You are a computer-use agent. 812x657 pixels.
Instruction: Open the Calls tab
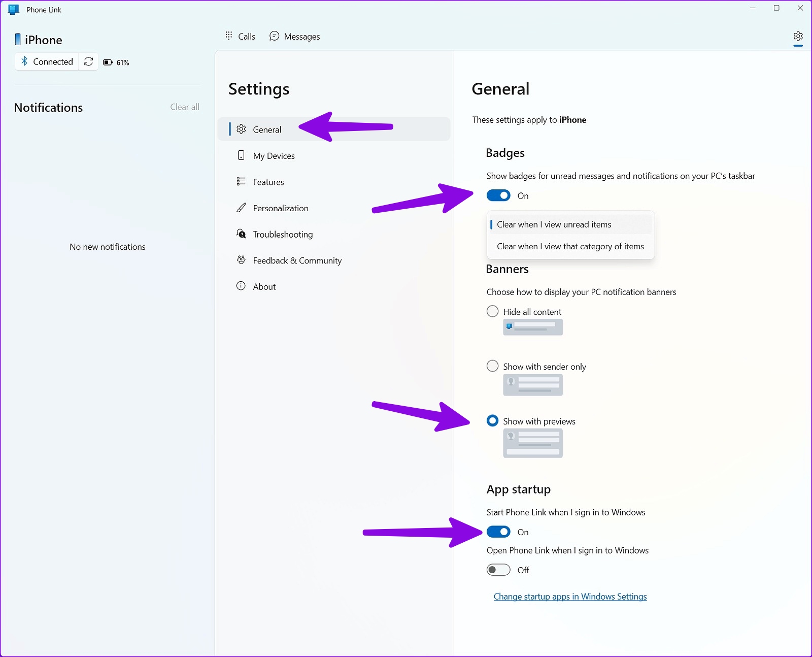(241, 36)
